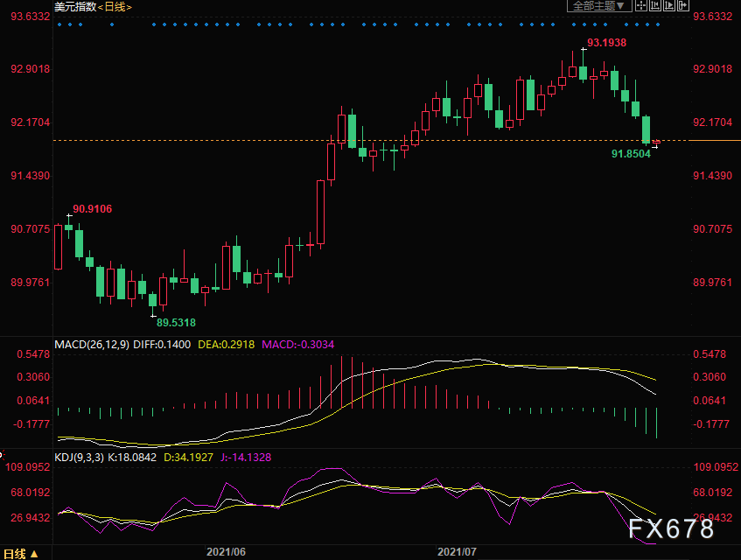Click the latest candlestick near 91.8504
This screenshot has width=741, height=560.
656,142
